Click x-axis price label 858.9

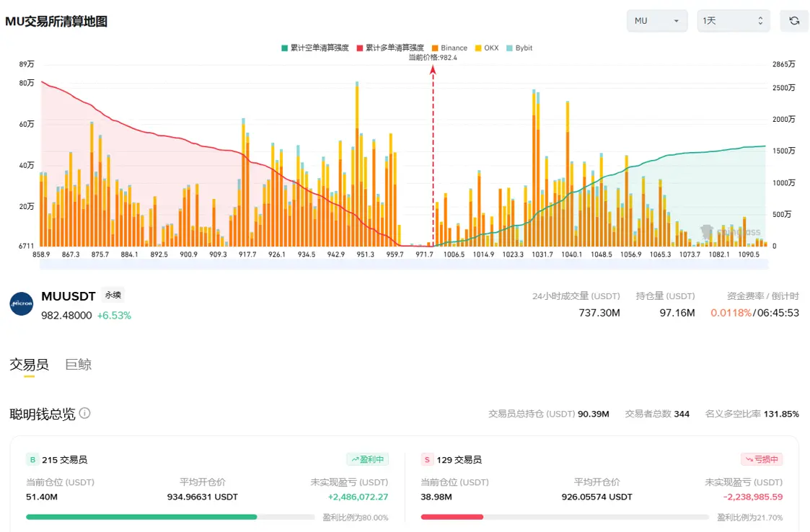(x=41, y=254)
